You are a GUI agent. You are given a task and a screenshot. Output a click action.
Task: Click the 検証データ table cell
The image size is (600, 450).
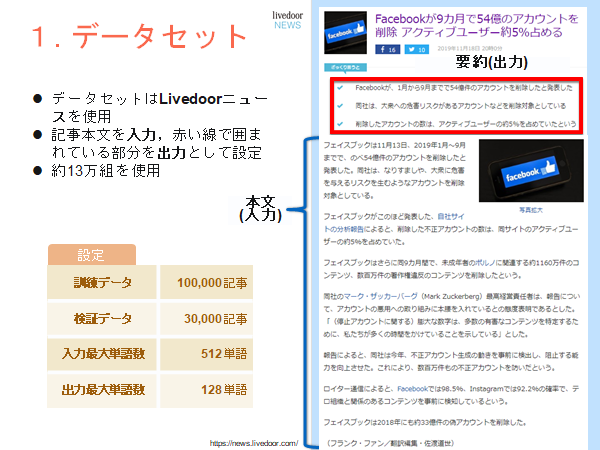pyautogui.click(x=102, y=318)
